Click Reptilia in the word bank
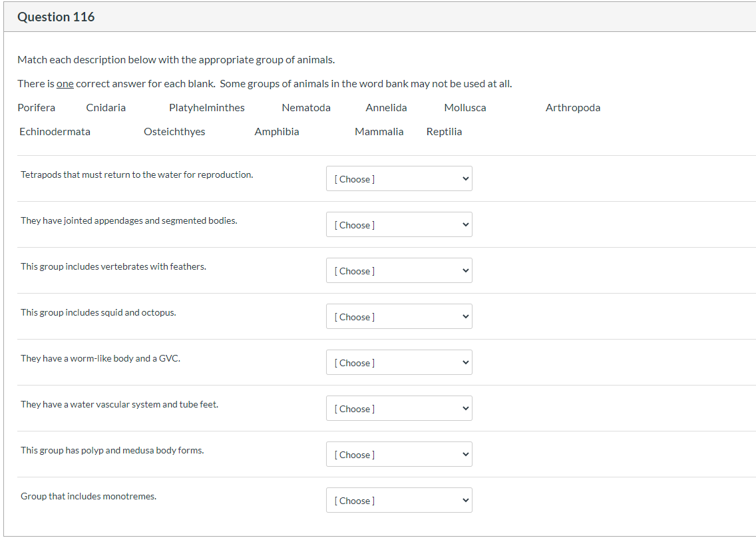Screen dimensions: 756x544 [x=444, y=132]
